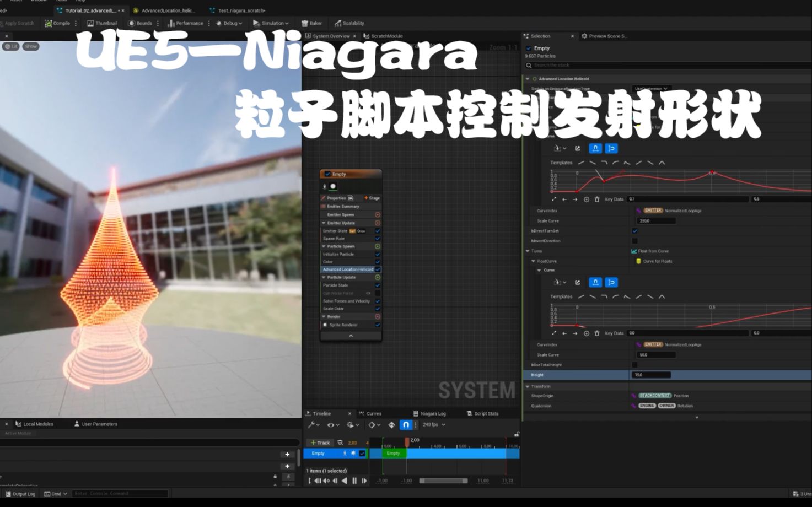Uncheck bDirectTurnSet option

634,231
